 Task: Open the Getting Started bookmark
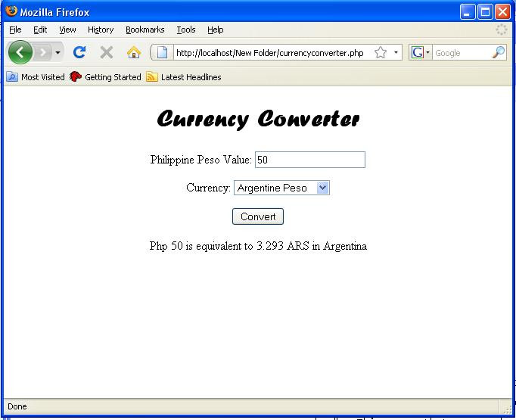click(x=105, y=77)
